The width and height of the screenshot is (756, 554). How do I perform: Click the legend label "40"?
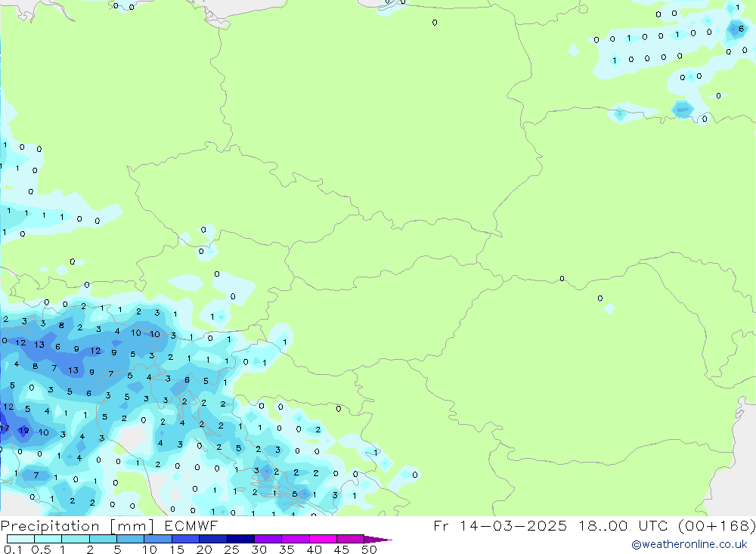(x=314, y=549)
